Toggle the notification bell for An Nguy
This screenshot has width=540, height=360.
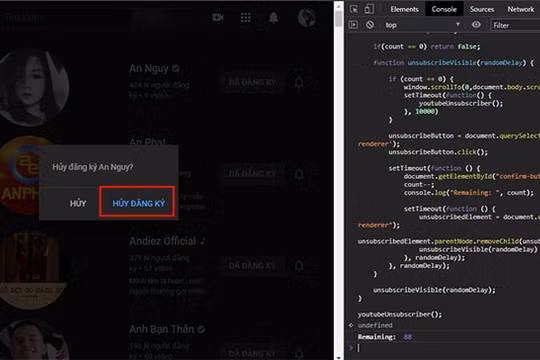click(x=299, y=82)
